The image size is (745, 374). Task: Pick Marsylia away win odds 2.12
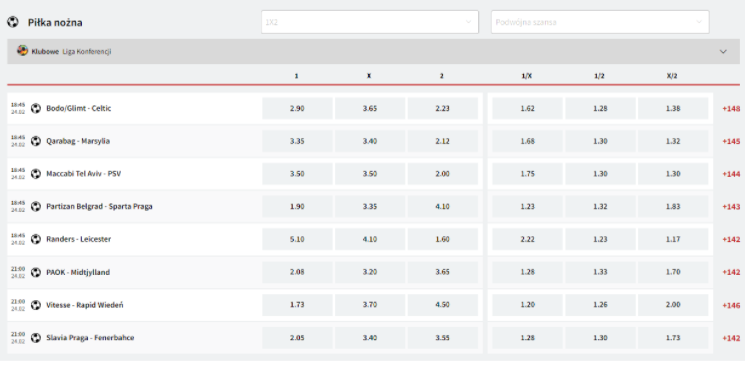coord(443,141)
